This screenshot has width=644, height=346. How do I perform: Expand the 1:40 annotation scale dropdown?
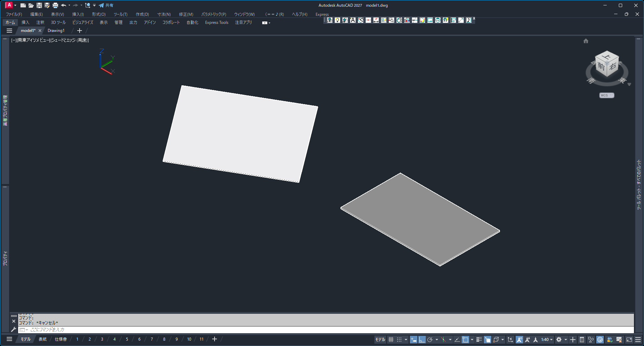click(x=547, y=340)
